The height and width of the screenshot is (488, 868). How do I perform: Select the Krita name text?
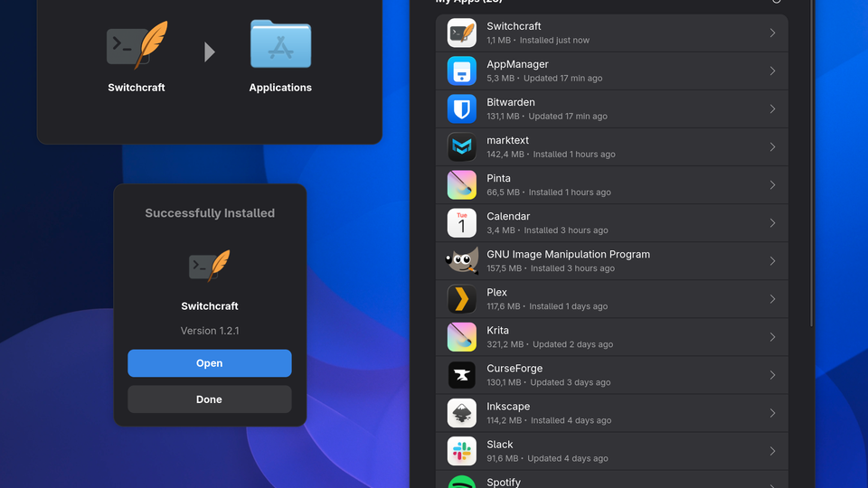pos(497,331)
